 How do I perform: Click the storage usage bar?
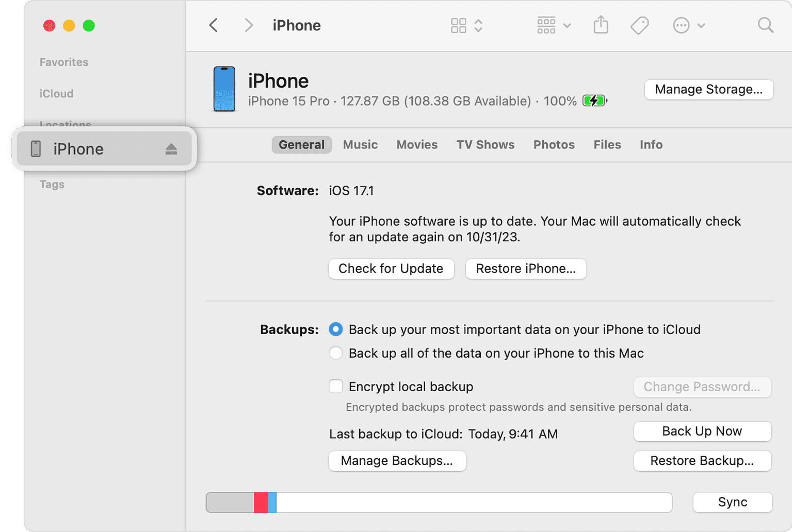(439, 502)
